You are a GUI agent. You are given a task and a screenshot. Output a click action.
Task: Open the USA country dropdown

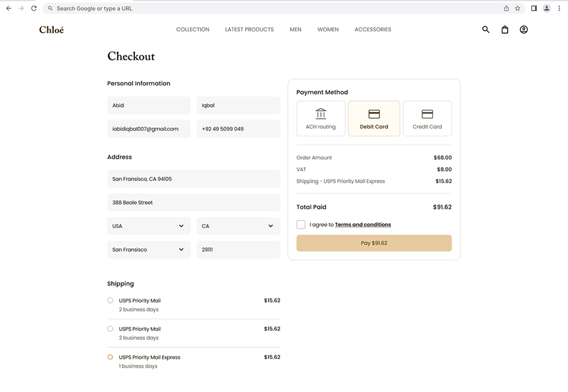tap(149, 226)
